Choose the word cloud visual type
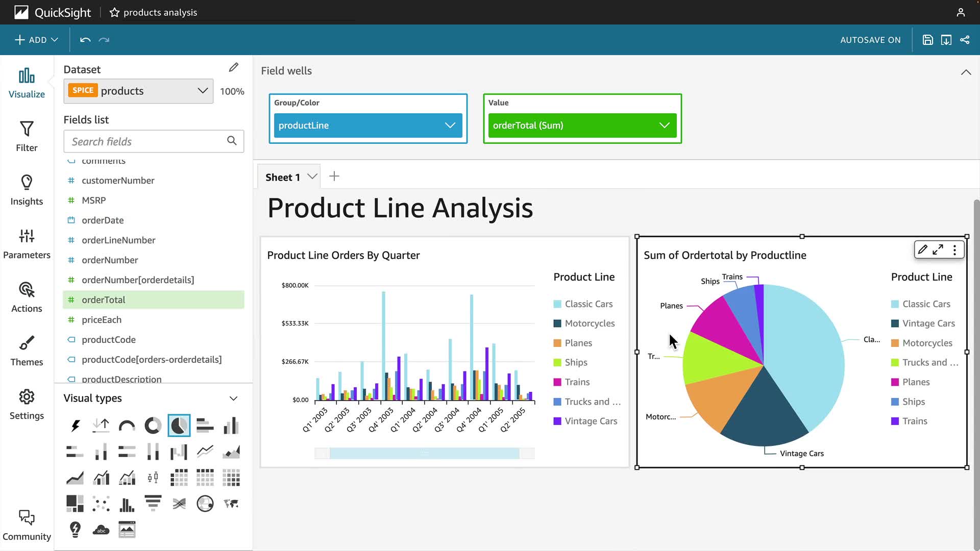Image resolution: width=980 pixels, height=551 pixels. [101, 530]
